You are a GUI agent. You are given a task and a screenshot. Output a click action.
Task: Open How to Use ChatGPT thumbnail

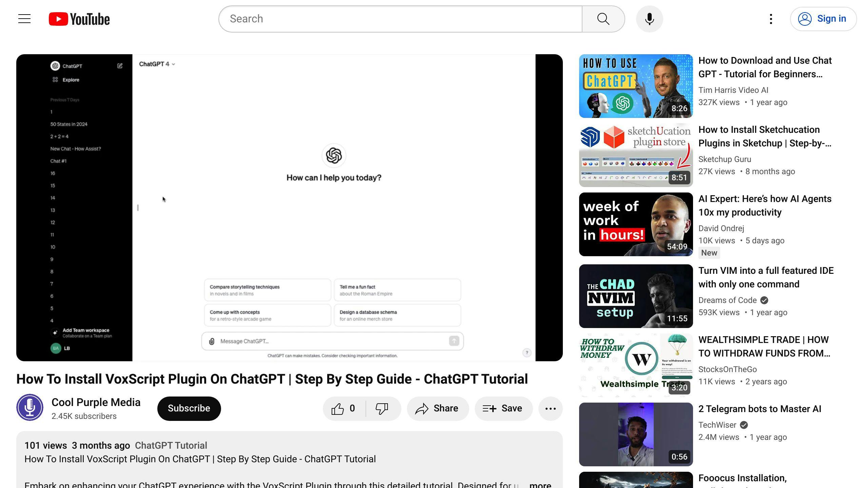click(636, 86)
